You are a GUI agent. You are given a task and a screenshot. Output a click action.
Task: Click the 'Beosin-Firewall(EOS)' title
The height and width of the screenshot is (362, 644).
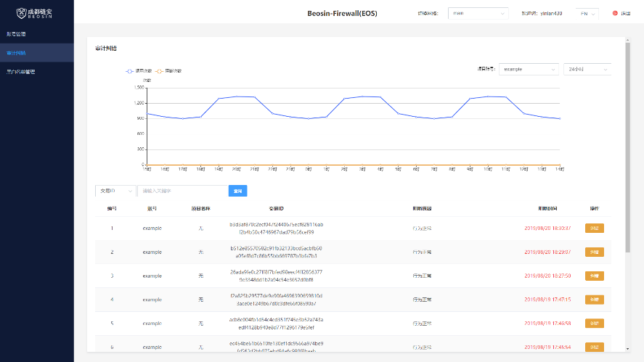(x=342, y=13)
